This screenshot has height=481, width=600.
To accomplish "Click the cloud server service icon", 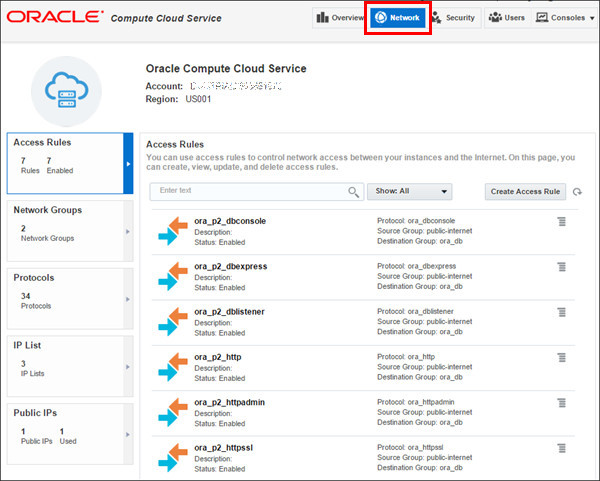I will pyautogui.click(x=67, y=91).
